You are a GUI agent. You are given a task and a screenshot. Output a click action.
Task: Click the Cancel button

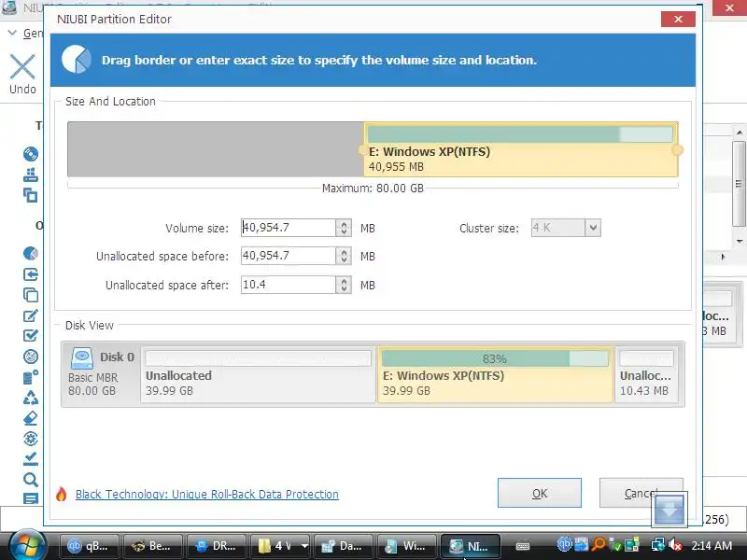641,493
